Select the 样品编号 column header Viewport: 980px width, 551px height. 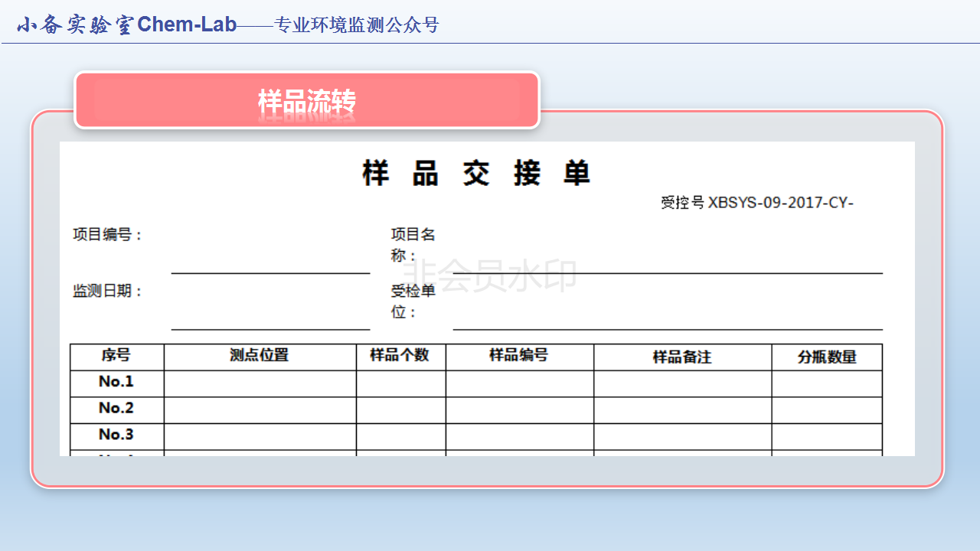click(x=519, y=356)
